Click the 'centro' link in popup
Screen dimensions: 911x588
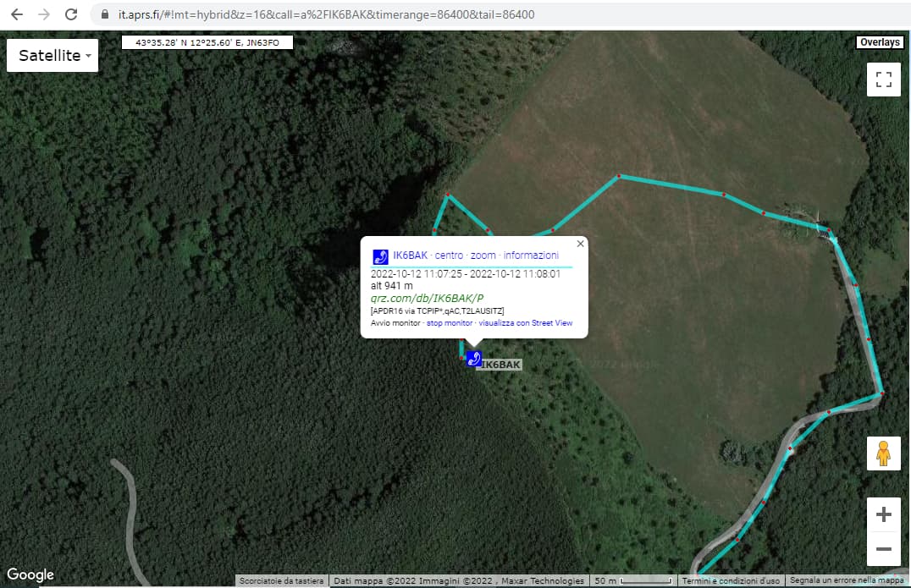(x=449, y=256)
